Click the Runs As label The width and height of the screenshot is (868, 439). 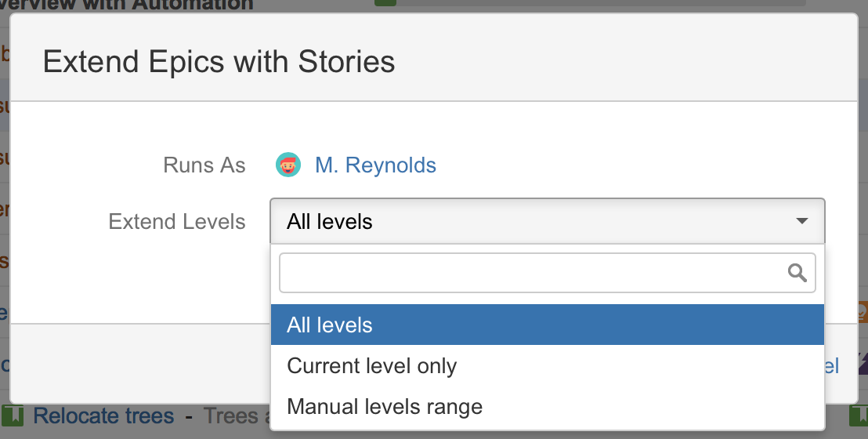click(x=204, y=165)
